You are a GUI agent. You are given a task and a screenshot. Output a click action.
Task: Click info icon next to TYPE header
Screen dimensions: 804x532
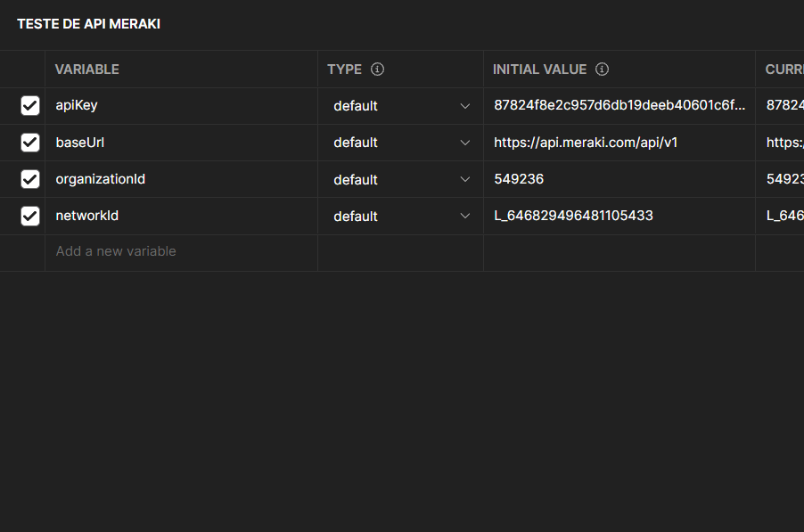tap(377, 70)
